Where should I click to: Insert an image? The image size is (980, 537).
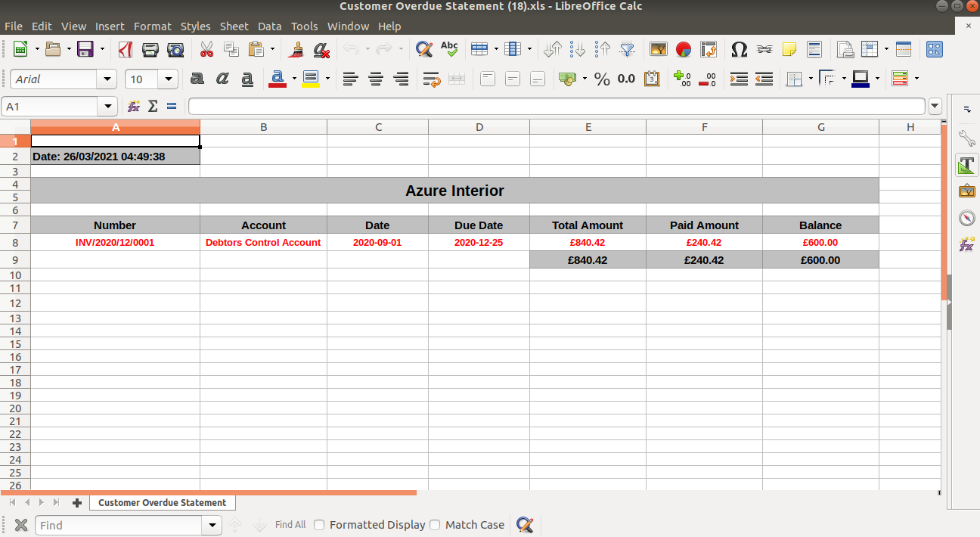click(x=659, y=50)
